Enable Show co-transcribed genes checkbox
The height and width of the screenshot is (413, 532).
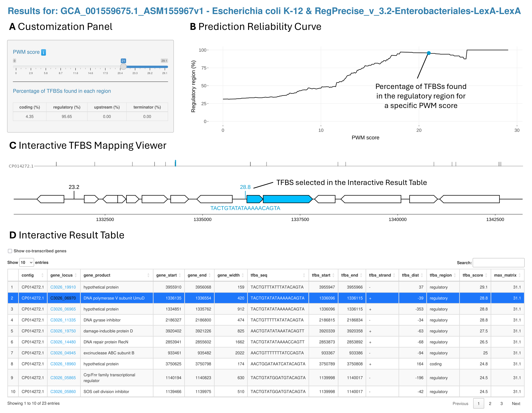10,251
